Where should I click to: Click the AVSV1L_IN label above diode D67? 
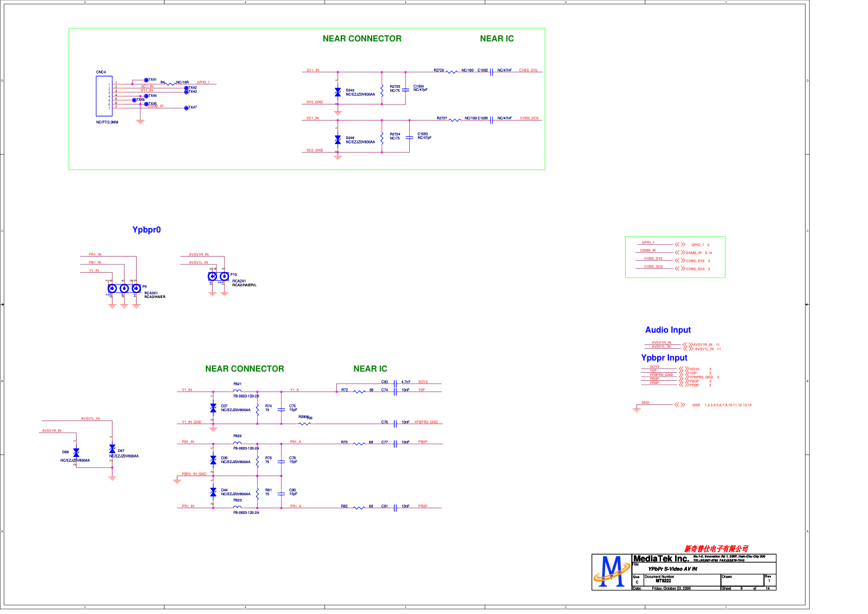pyautogui.click(x=90, y=419)
